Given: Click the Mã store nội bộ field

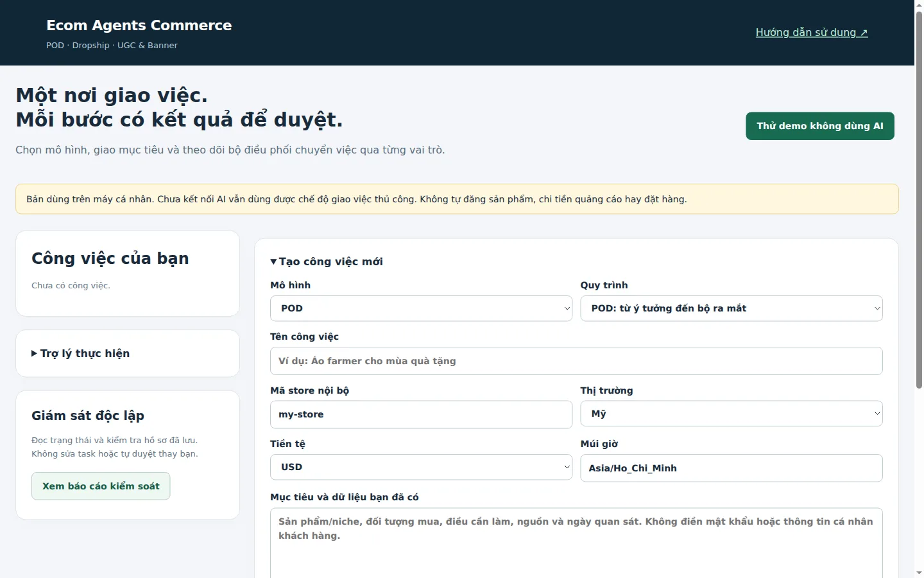Looking at the screenshot, I should [x=421, y=414].
